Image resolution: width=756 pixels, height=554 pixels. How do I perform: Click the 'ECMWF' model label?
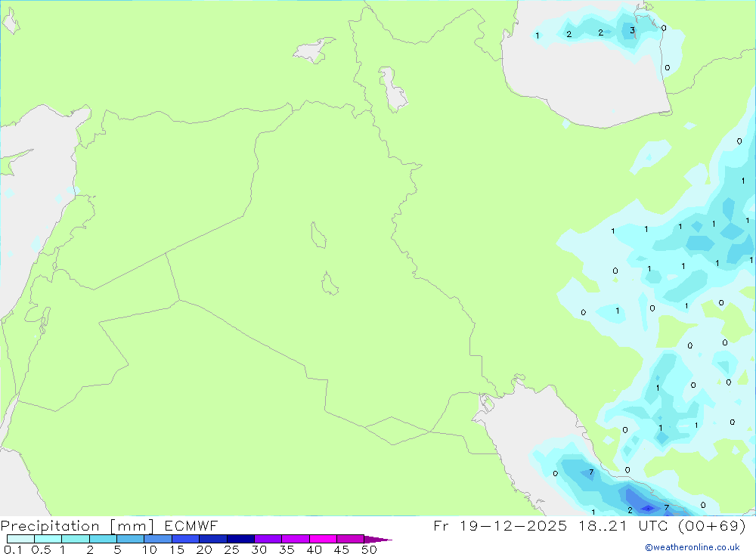click(191, 525)
